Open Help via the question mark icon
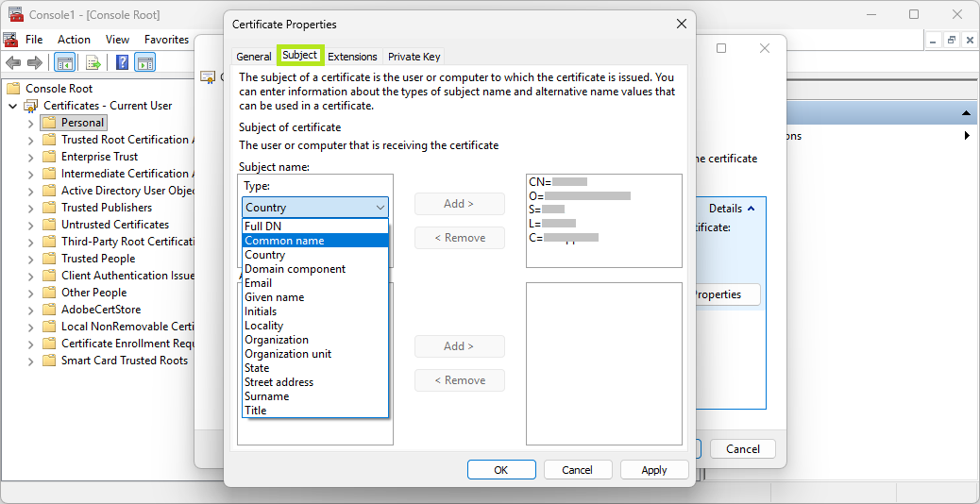980x504 pixels. click(122, 63)
